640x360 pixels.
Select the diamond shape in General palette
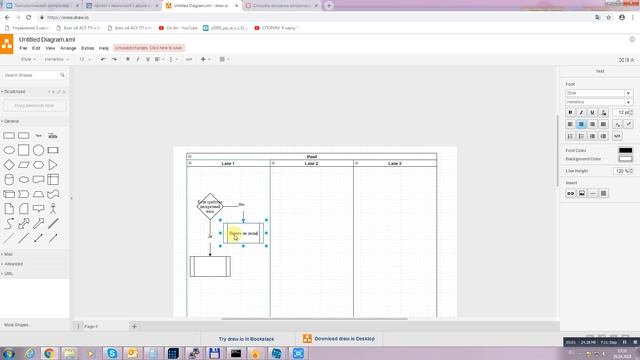click(9, 165)
